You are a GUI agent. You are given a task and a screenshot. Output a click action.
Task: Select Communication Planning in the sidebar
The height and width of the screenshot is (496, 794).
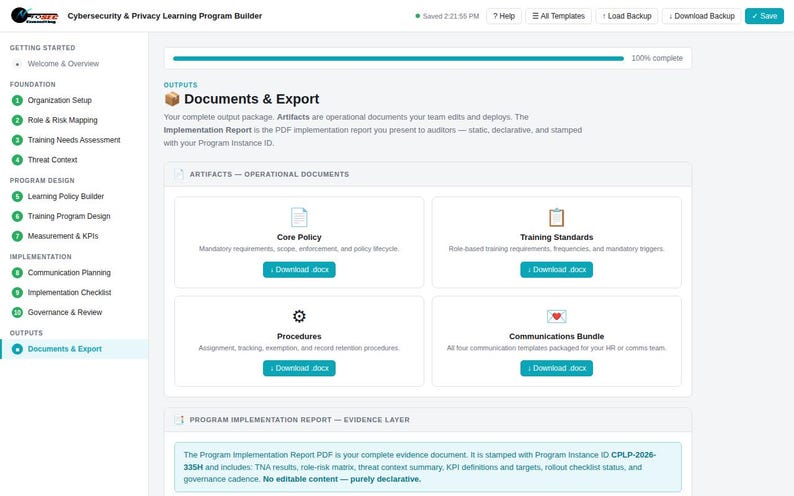pyautogui.click(x=74, y=273)
